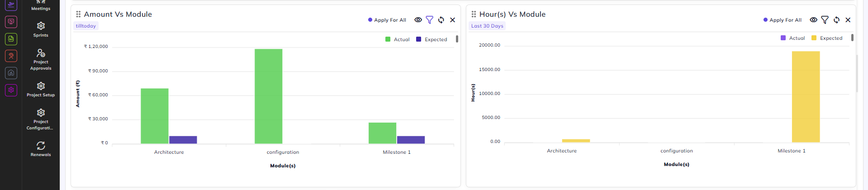Toggle eye visibility on Hour(s) Vs Module chart

click(x=813, y=20)
